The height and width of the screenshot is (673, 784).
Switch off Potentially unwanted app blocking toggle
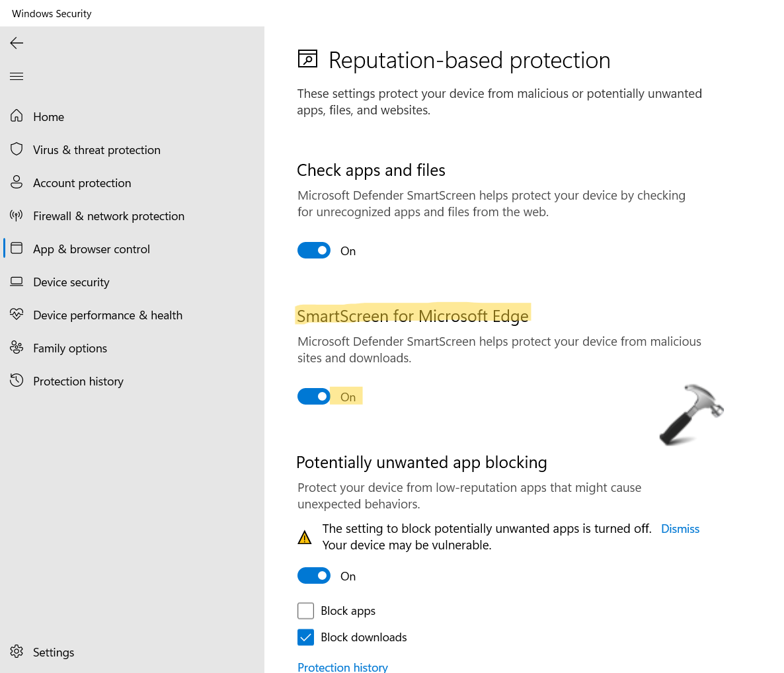point(314,576)
